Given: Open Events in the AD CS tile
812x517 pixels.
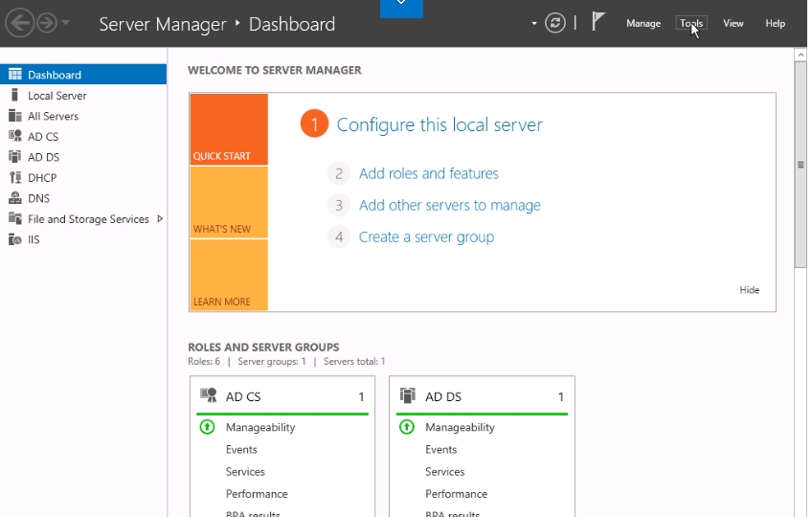Looking at the screenshot, I should coord(241,450).
